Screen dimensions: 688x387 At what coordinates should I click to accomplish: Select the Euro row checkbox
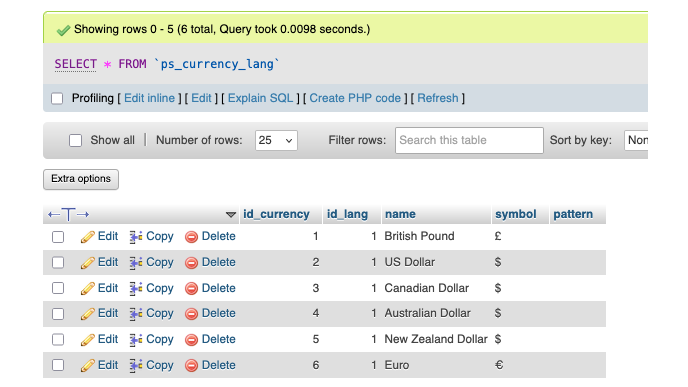click(x=58, y=365)
